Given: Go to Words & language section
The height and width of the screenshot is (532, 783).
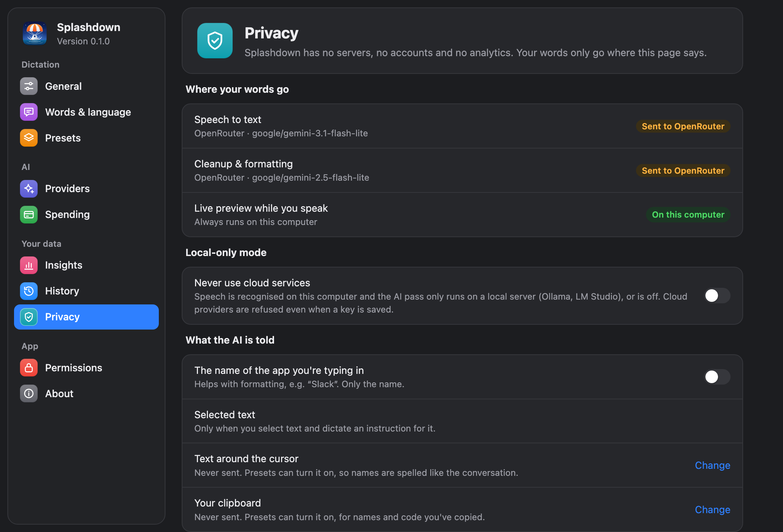Looking at the screenshot, I should (x=86, y=112).
